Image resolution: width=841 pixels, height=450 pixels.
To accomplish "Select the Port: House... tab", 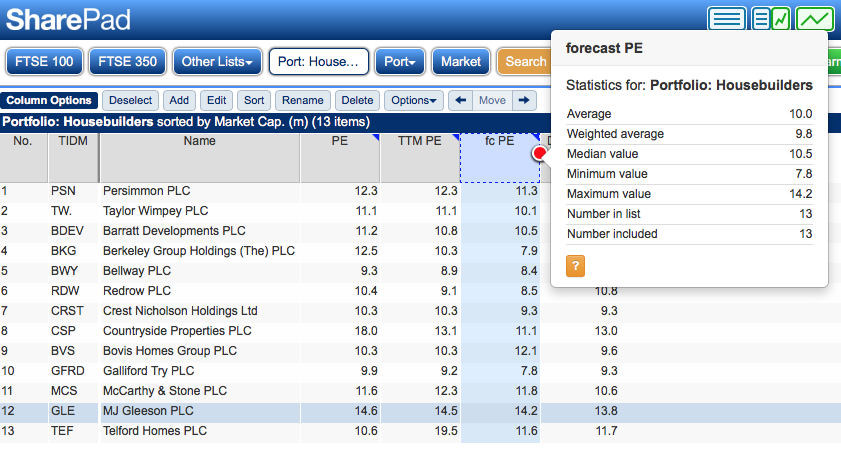I will coord(319,62).
